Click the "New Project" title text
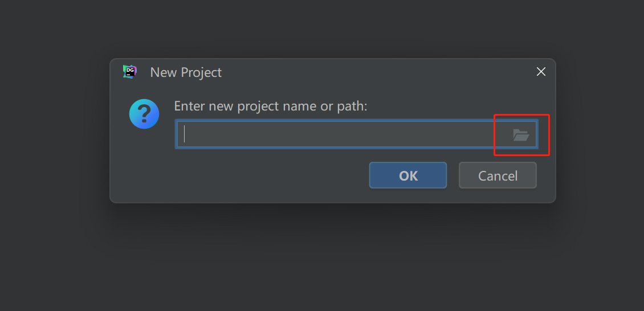 [186, 72]
